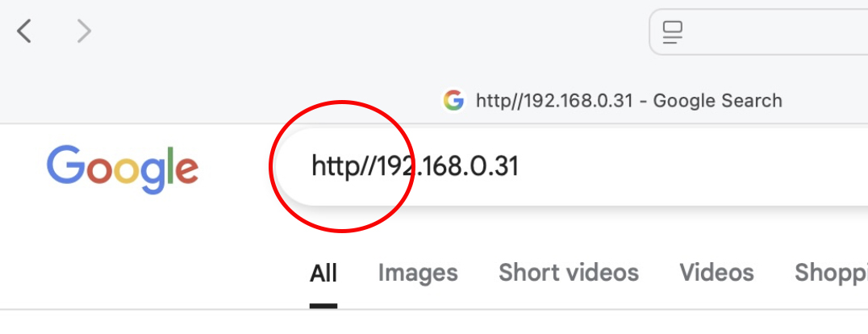The height and width of the screenshot is (334, 868).
Task: Select the All results tab
Action: [x=323, y=273]
